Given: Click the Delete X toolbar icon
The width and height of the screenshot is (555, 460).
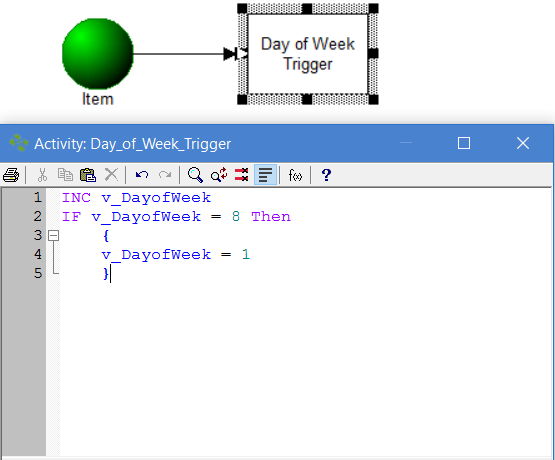Looking at the screenshot, I should (x=111, y=175).
